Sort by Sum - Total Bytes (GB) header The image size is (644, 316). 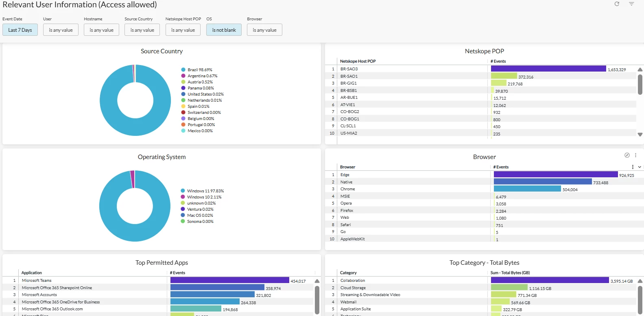(510, 272)
